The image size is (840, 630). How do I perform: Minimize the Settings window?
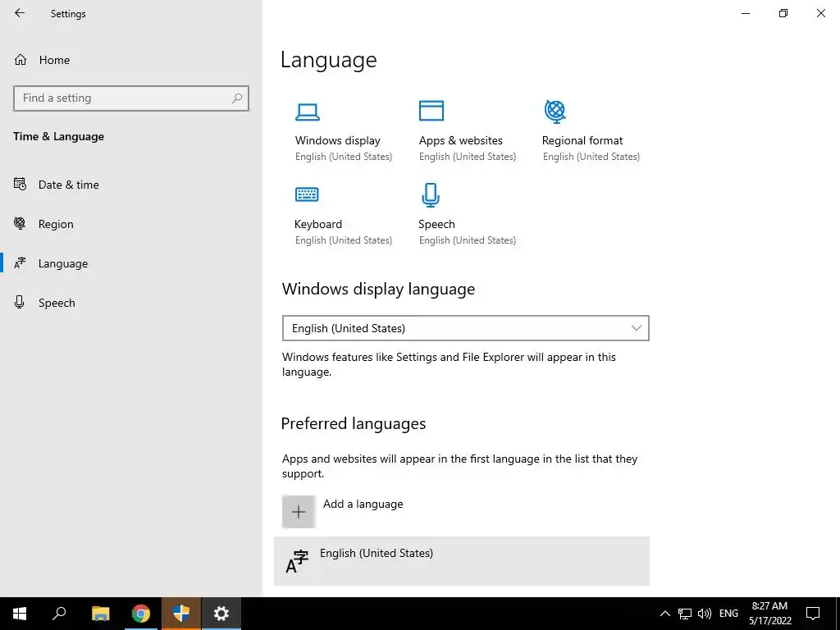(745, 13)
